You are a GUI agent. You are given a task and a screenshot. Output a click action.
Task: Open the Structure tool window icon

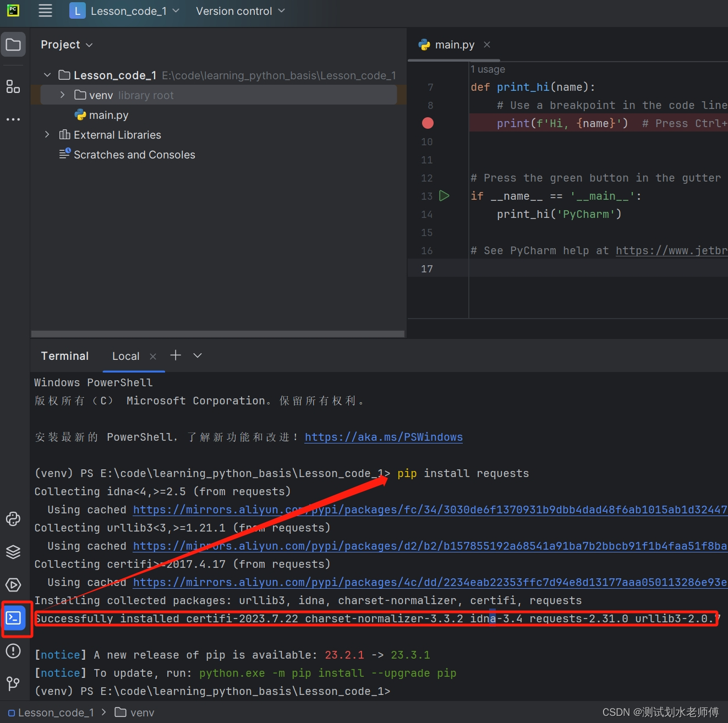(13, 86)
